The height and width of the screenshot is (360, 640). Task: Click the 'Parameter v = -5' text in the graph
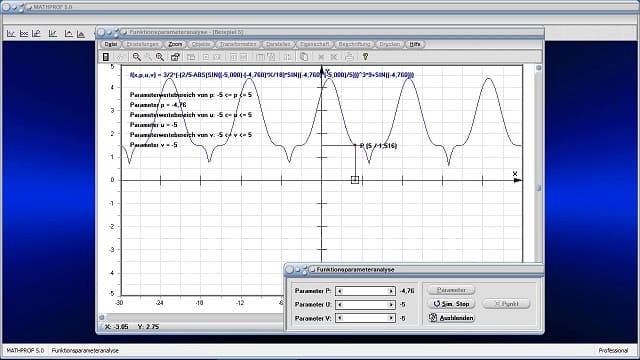(153, 145)
